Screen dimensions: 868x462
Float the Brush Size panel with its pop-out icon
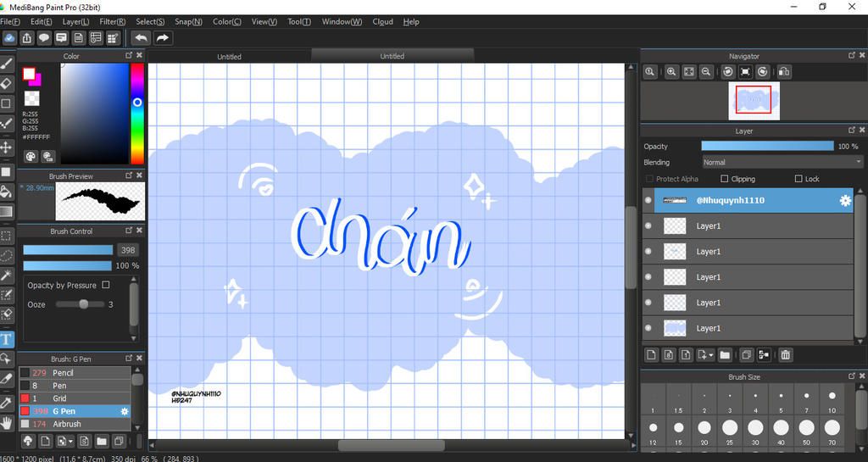point(852,376)
